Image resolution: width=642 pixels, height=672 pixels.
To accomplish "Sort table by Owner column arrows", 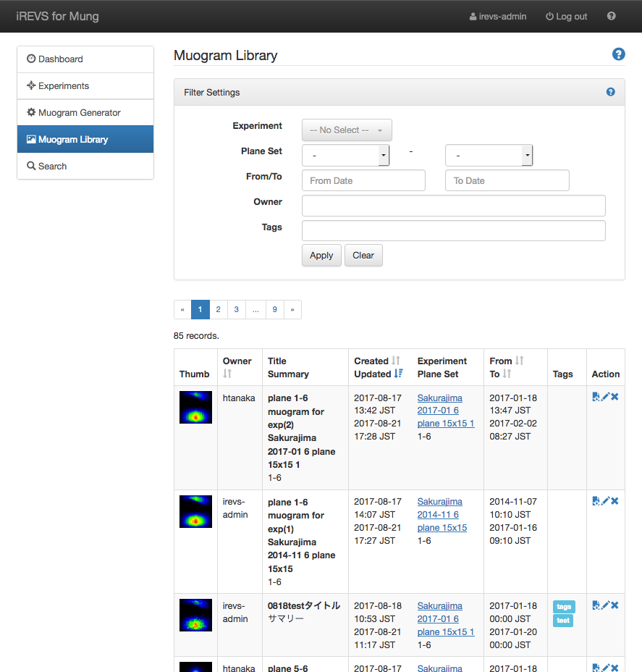I will pos(227,374).
